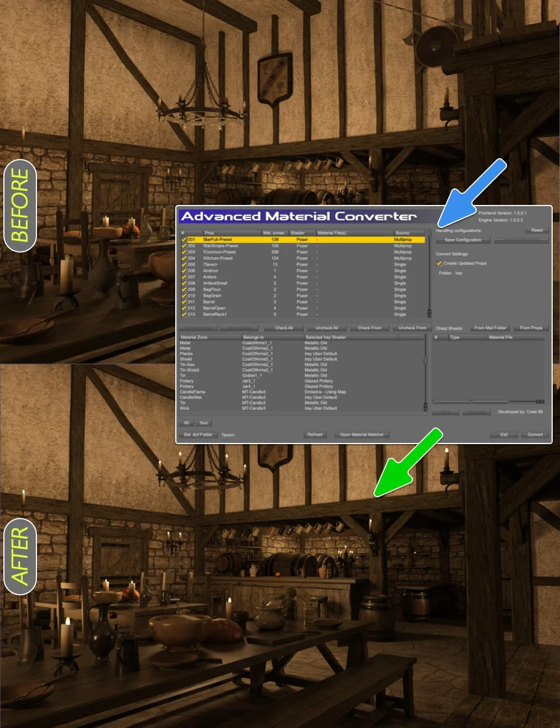Click the Uncheck From button
The width and height of the screenshot is (560, 728).
[412, 328]
